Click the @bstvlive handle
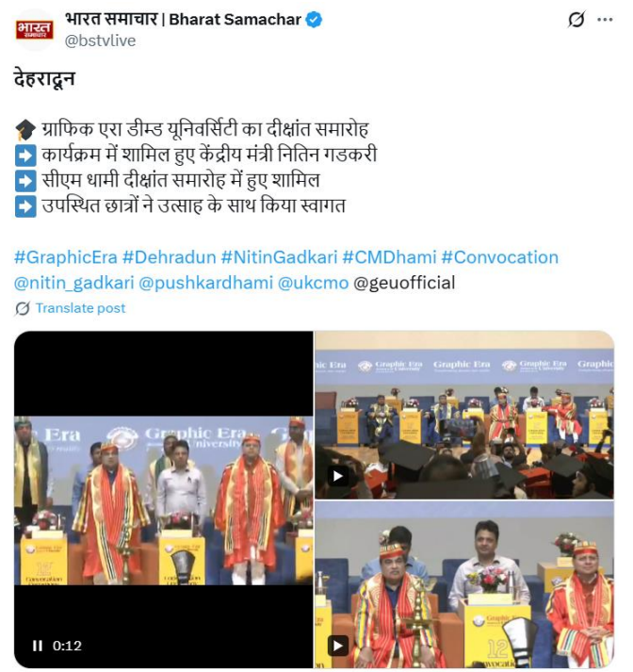The width and height of the screenshot is (633, 672). pyautogui.click(x=100, y=41)
